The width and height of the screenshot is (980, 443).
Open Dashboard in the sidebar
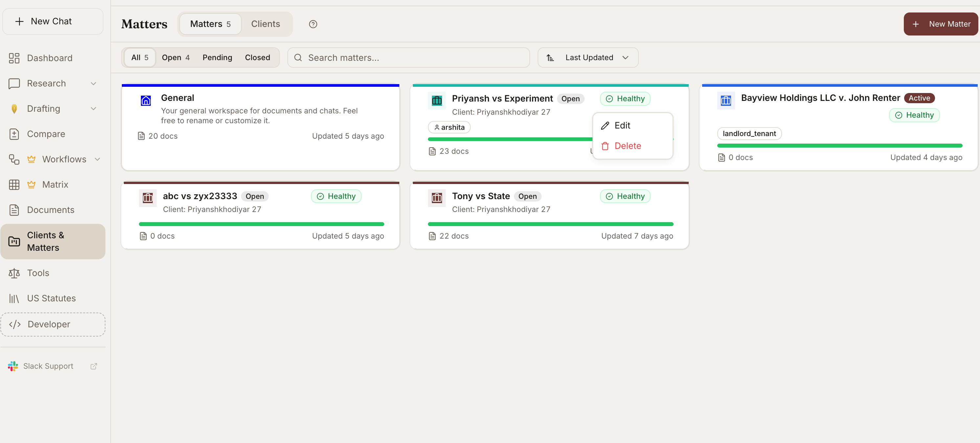pos(53,58)
